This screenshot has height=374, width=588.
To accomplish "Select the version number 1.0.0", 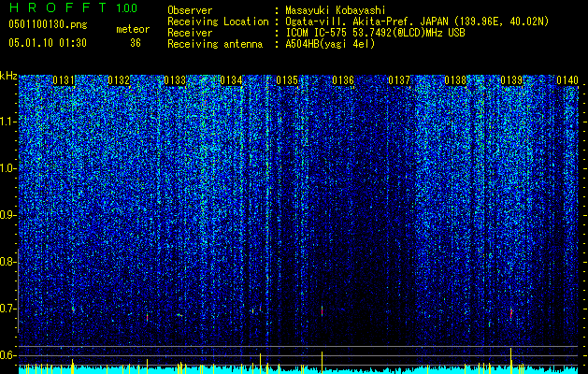I will click(x=127, y=8).
